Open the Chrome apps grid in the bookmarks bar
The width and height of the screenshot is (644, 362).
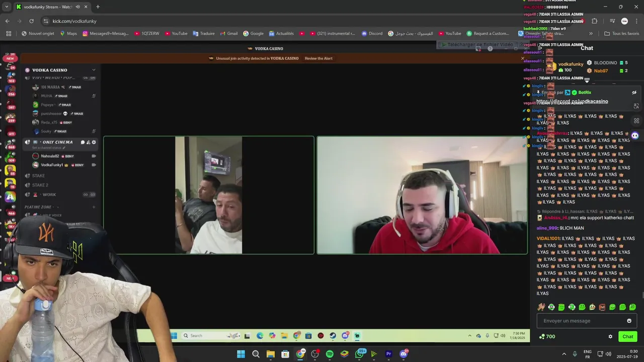[x=9, y=34]
